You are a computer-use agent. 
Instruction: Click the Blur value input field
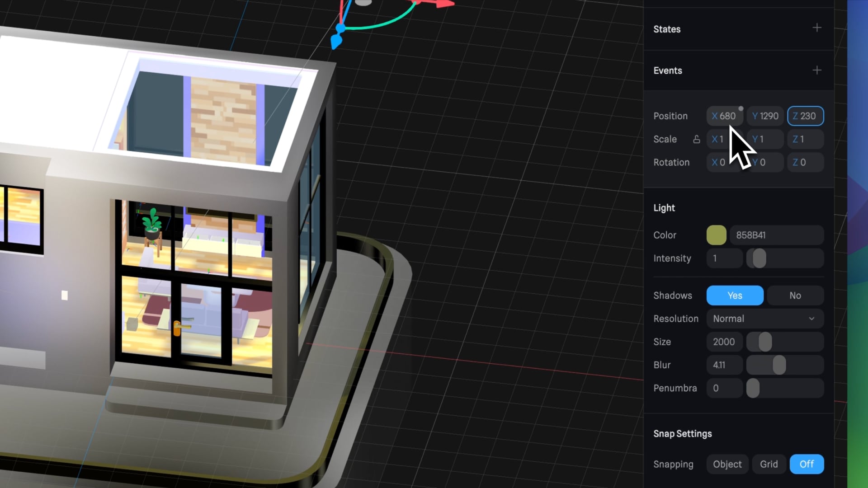[x=724, y=365]
